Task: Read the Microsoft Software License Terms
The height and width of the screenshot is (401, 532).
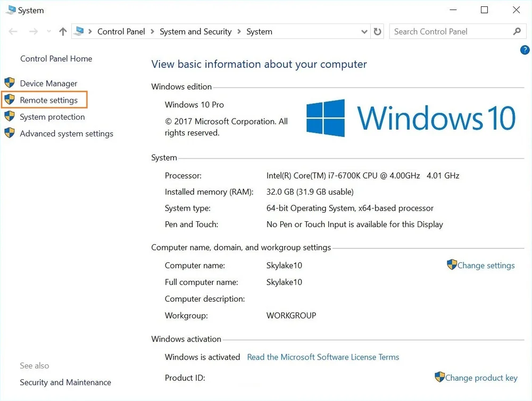Action: [x=323, y=357]
